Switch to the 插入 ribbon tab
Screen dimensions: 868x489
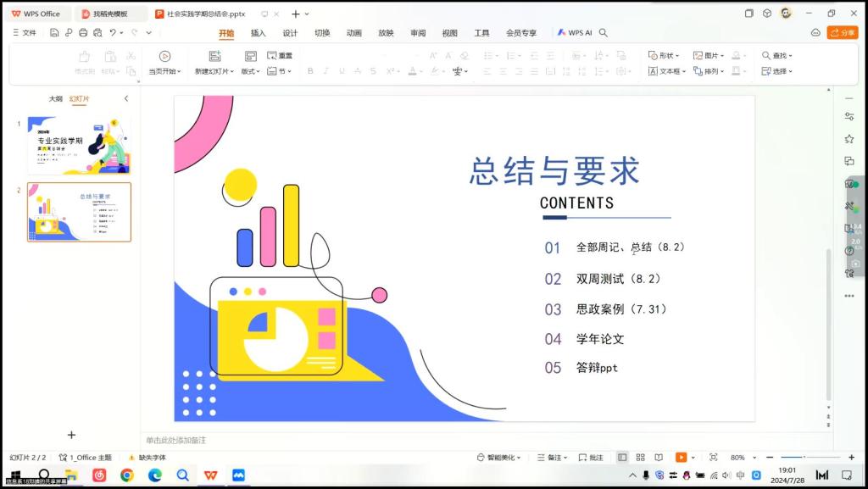(258, 33)
